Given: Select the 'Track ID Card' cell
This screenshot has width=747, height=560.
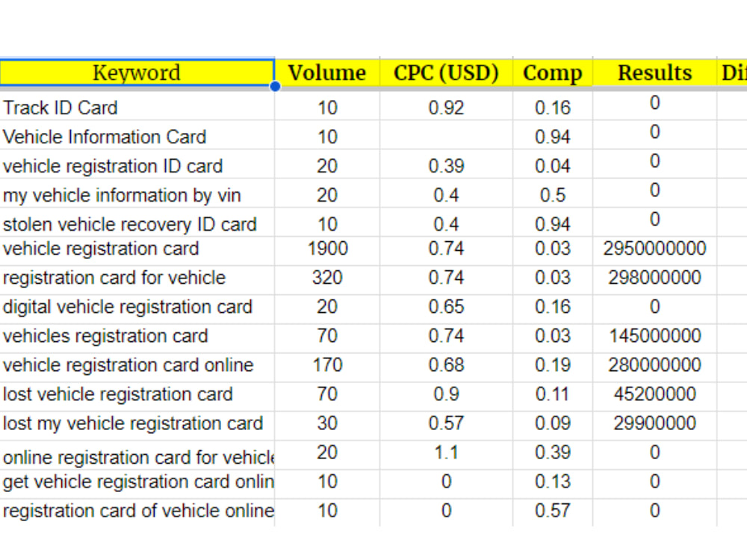Looking at the screenshot, I should click(137, 108).
